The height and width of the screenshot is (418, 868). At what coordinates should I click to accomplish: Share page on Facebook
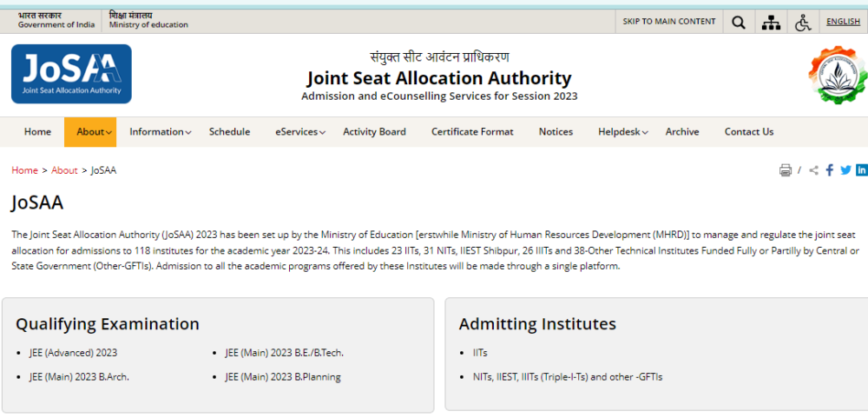829,170
